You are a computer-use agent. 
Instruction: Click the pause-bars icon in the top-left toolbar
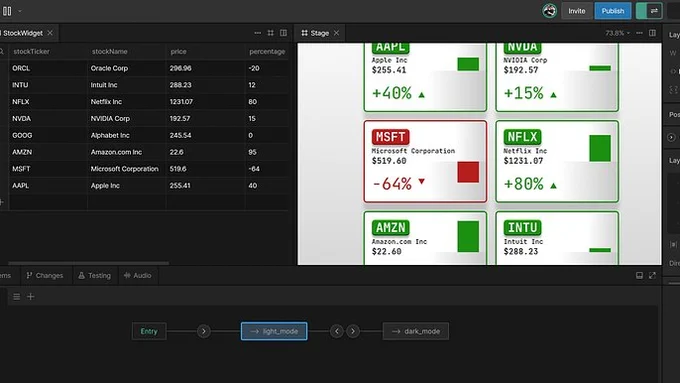pyautogui.click(x=7, y=11)
